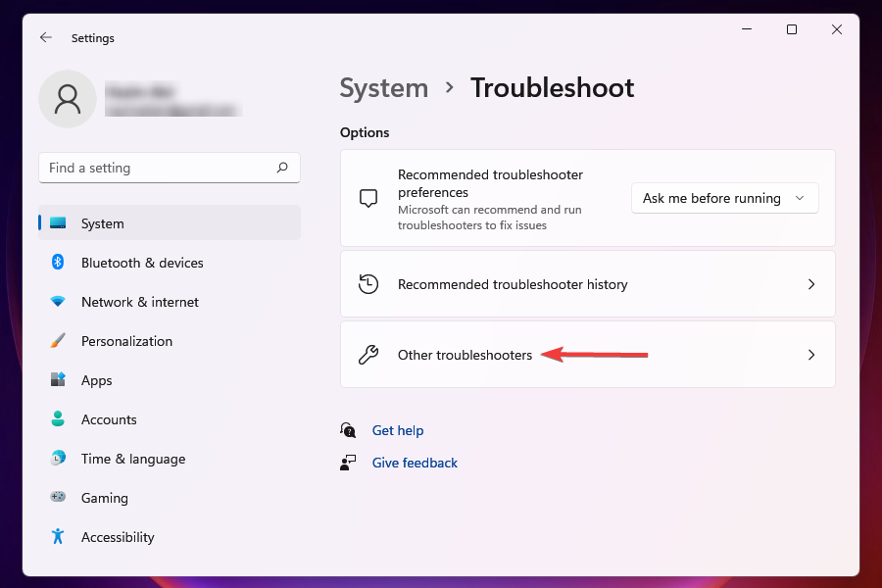Open the Ask me before running dropdown
Viewport: 882px width, 588px height.
coord(724,198)
